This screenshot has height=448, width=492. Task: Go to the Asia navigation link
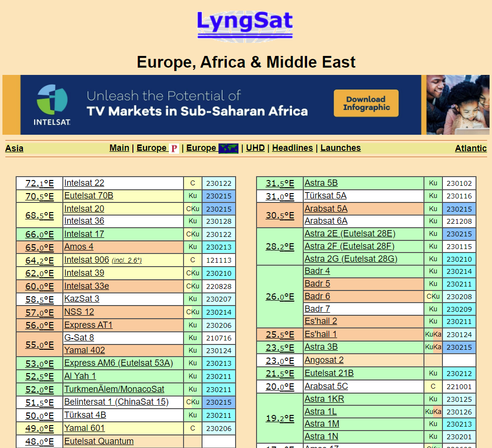pyautogui.click(x=14, y=148)
